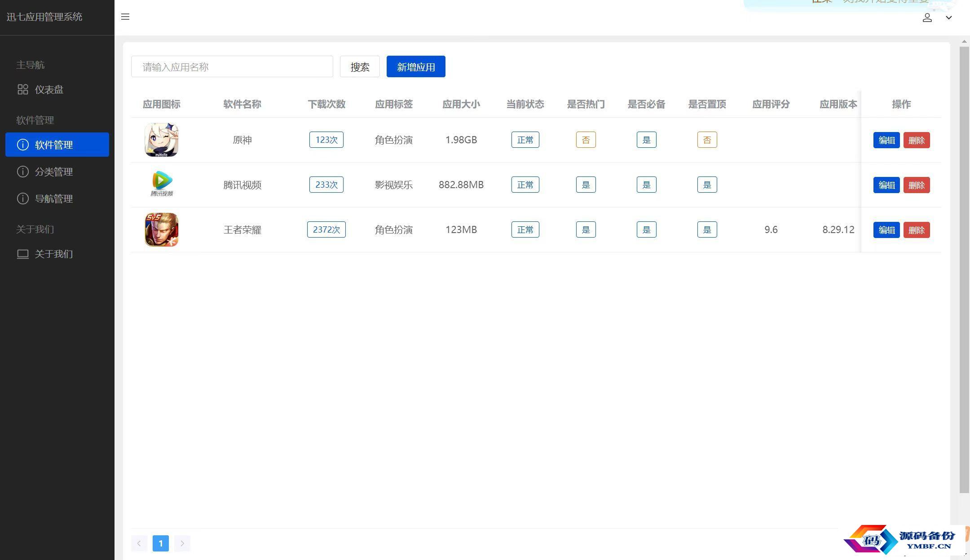
Task: Delete the 王者荣耀 row
Action: tap(917, 230)
